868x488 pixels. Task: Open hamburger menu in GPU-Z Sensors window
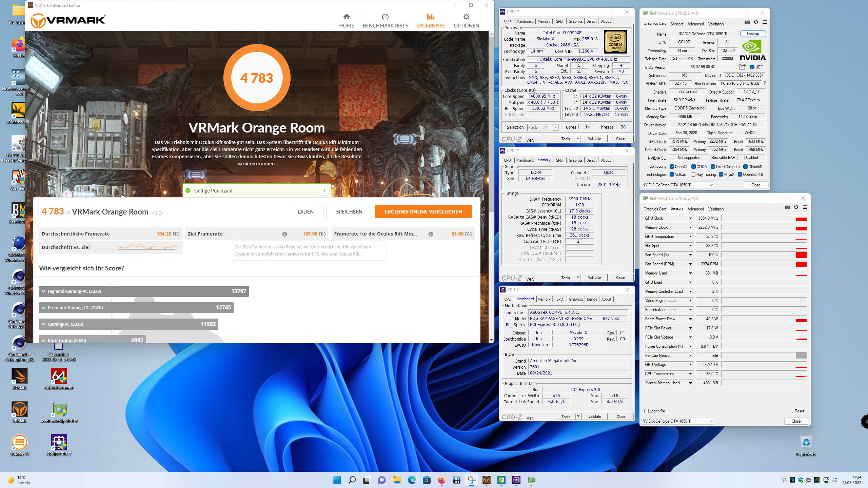(805, 207)
